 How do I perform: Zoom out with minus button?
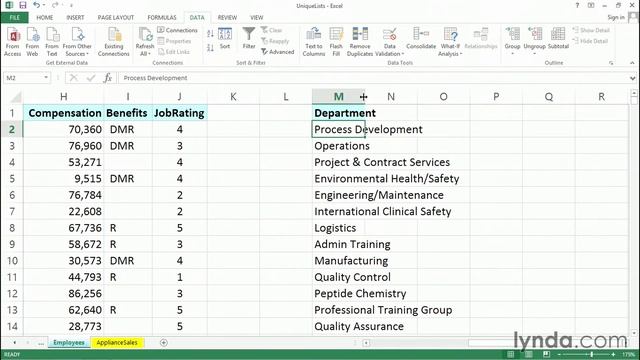(559, 354)
